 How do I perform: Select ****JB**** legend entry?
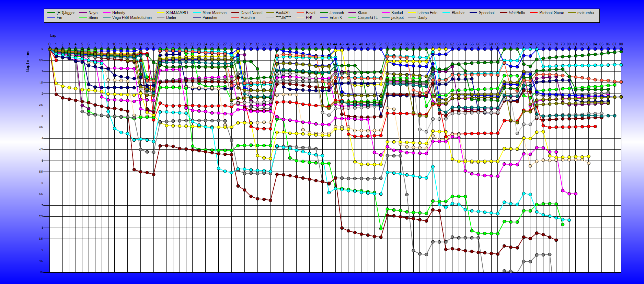click(x=279, y=18)
